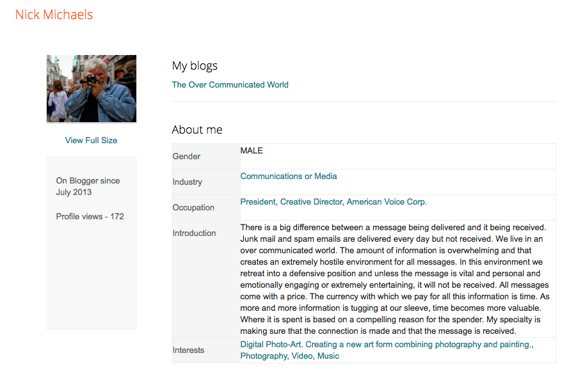The width and height of the screenshot is (569, 392).
Task: Click the Profile views - 172 text
Action: (x=90, y=216)
